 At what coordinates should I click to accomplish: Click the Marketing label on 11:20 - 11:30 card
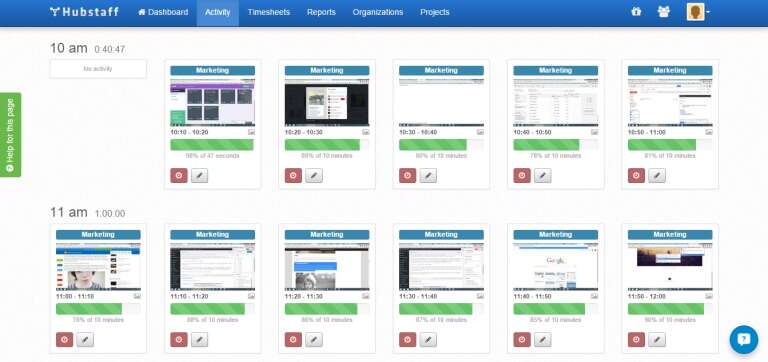coord(327,235)
